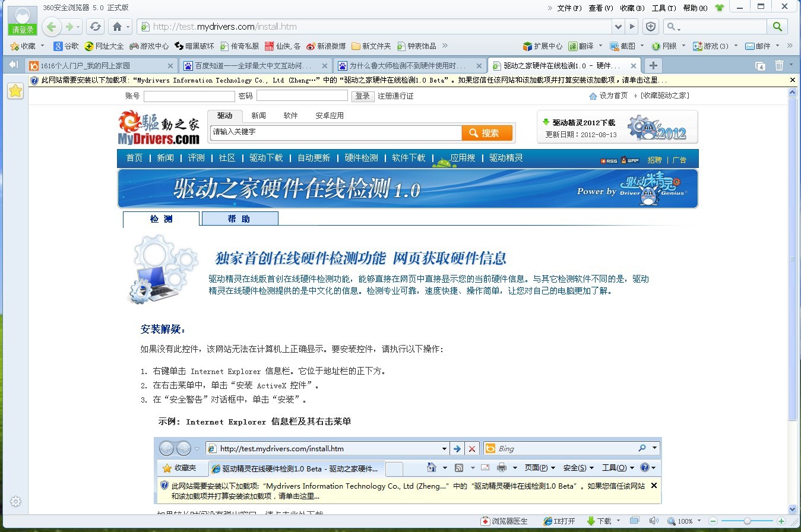The height and width of the screenshot is (532, 801).
Task: Click the 翻译 translate tool
Action: (581, 46)
